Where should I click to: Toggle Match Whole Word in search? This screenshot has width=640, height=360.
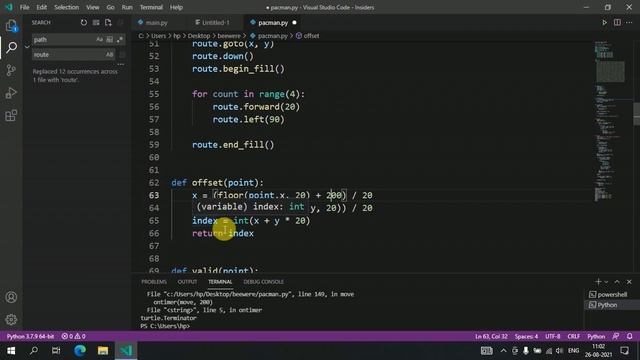[x=109, y=40]
